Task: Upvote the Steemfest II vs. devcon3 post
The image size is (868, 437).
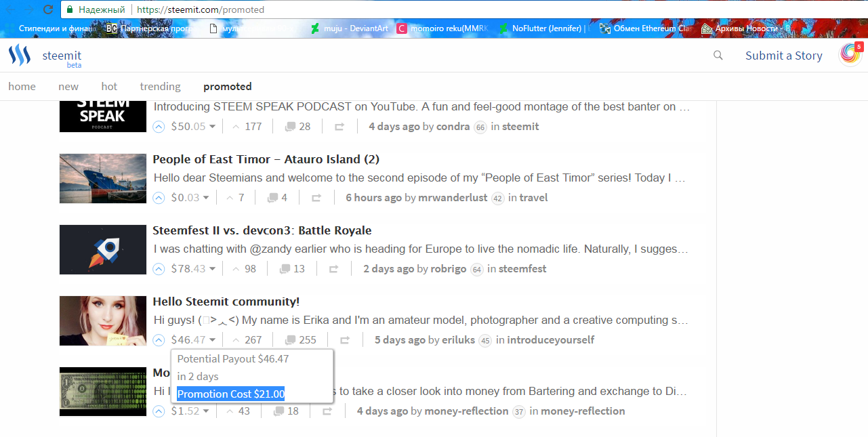Action: pos(159,269)
